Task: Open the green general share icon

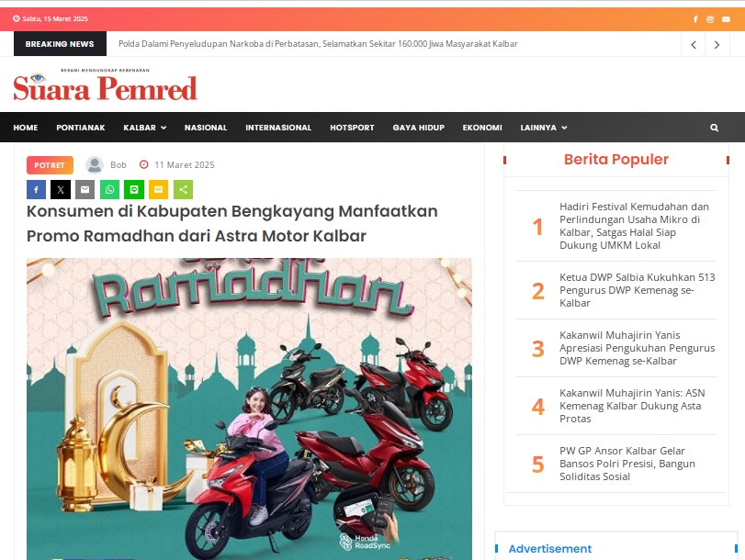Action: tap(183, 189)
